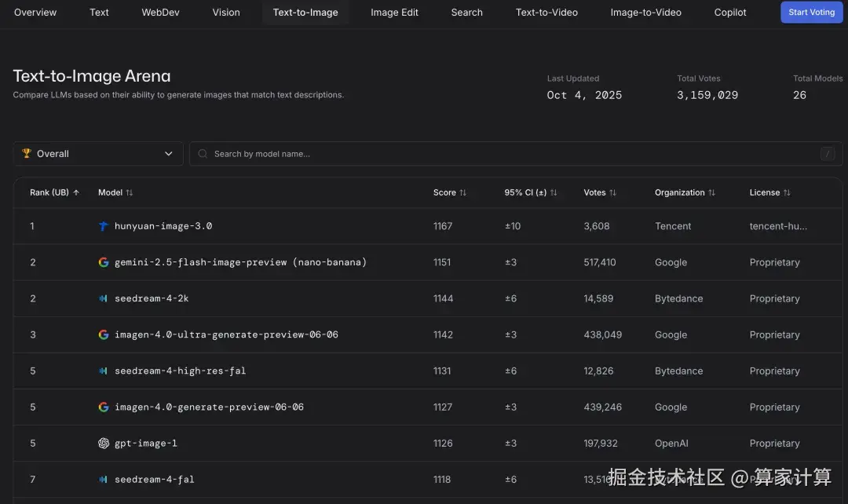Screen dimensions: 848x504
Task: Click model name hunyuan-image-3.0
Action: click(x=163, y=226)
